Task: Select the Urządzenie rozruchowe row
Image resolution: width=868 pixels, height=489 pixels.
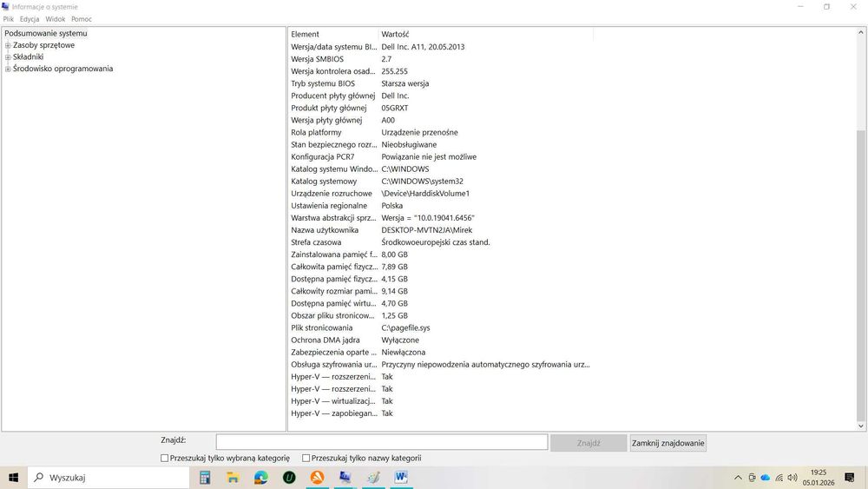Action: pos(441,194)
